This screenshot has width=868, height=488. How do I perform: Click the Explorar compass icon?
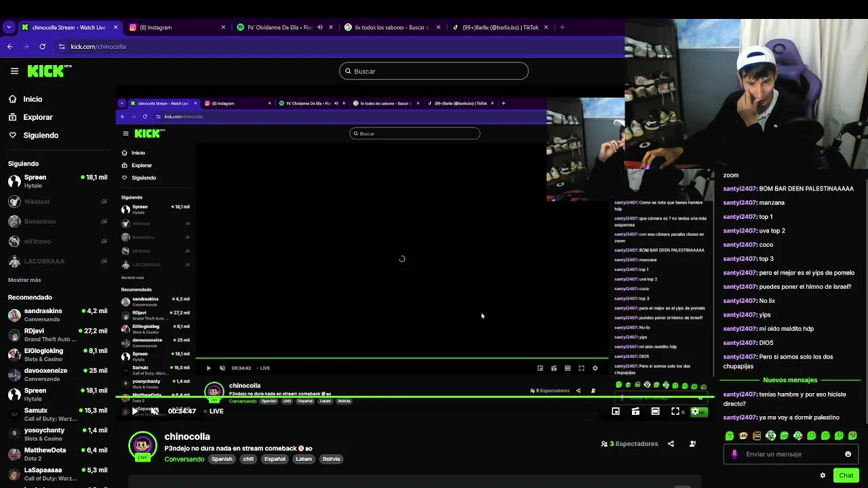(13, 117)
